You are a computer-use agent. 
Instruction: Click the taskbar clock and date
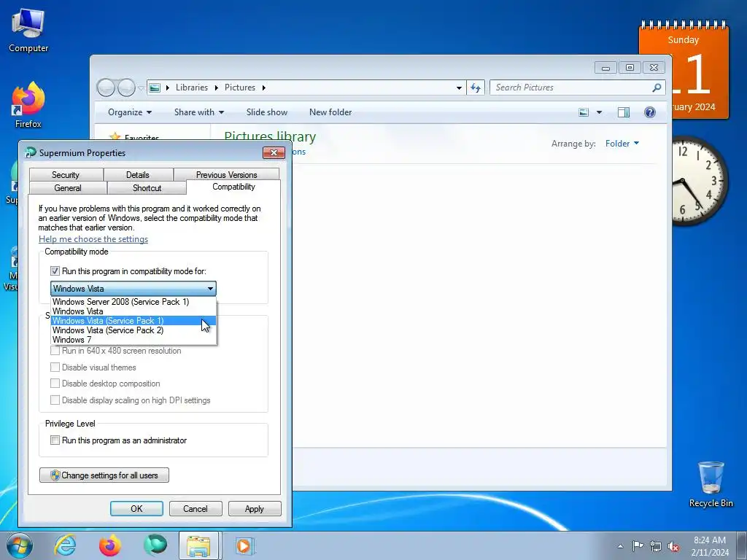click(710, 546)
